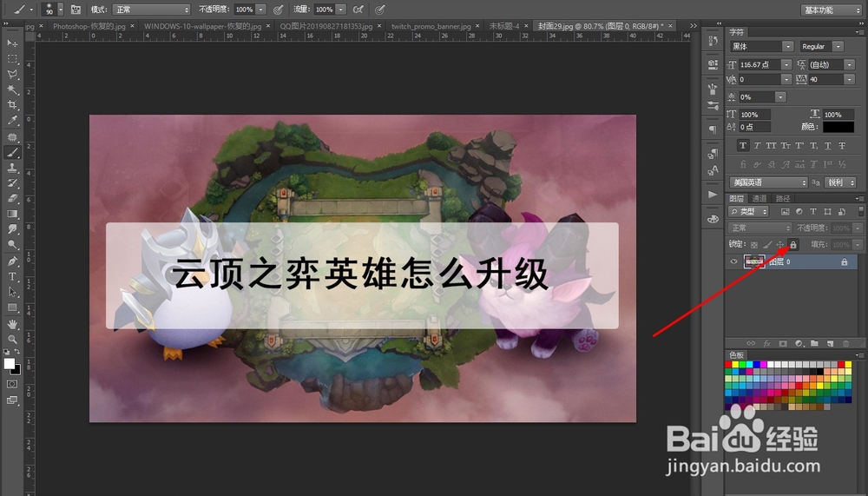
Task: Open the 锐利 anti-aliasing dropdown
Action: click(x=841, y=182)
